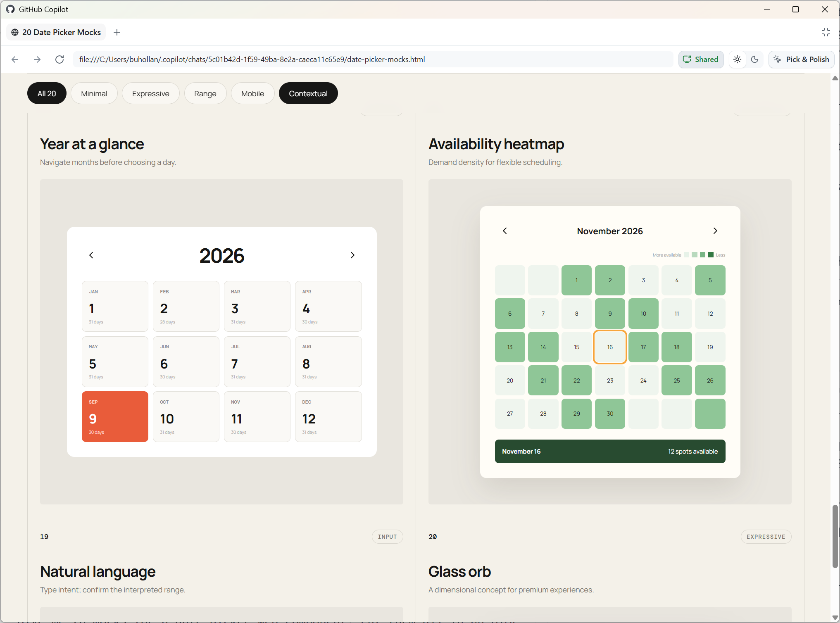Screen dimensions: 840x623
Task: Pick November 3 in heatmap
Action: click(643, 280)
